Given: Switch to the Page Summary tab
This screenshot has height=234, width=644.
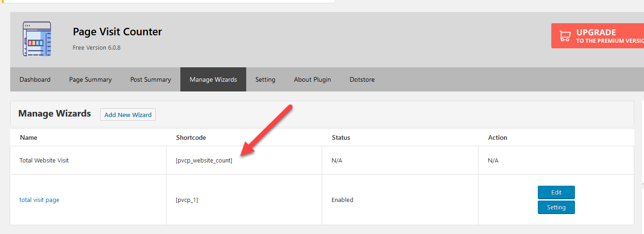Looking at the screenshot, I should (x=90, y=79).
